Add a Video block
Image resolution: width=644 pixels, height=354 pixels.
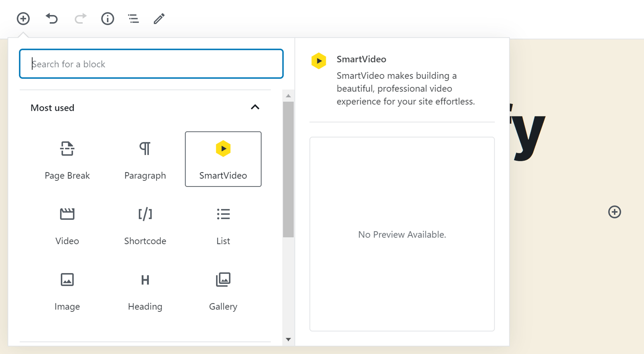(67, 225)
